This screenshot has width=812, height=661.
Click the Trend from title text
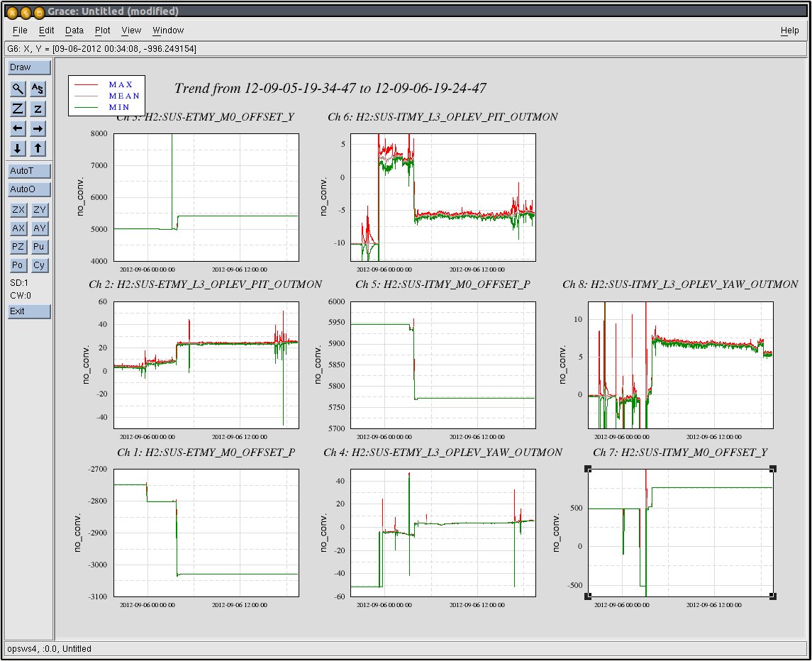point(330,89)
